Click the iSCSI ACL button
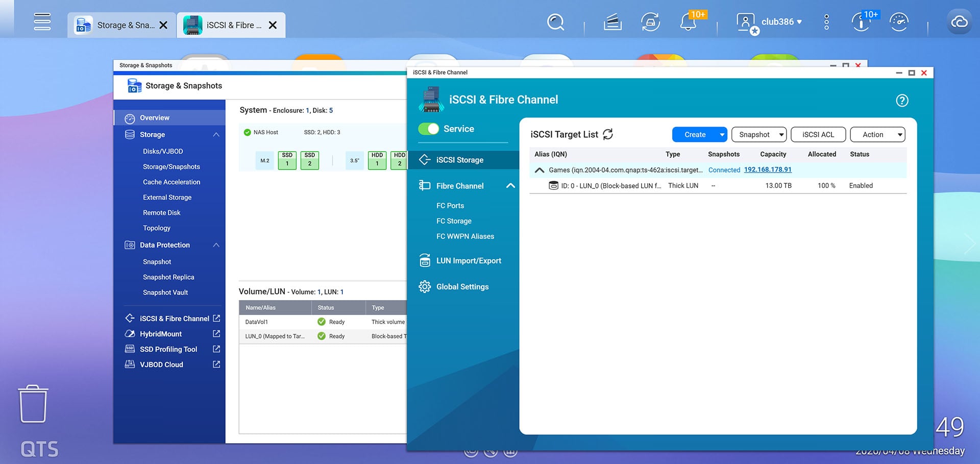 pos(818,134)
